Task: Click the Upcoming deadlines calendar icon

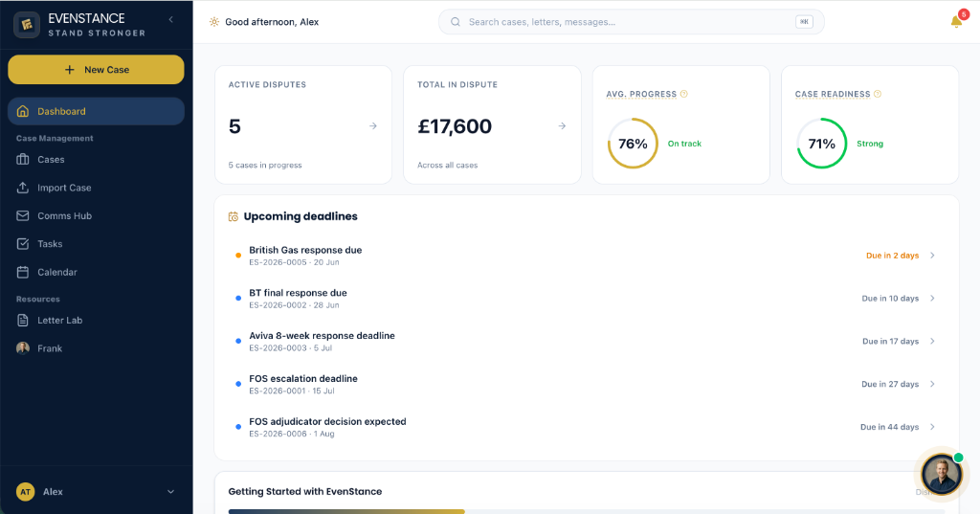Action: point(234,217)
